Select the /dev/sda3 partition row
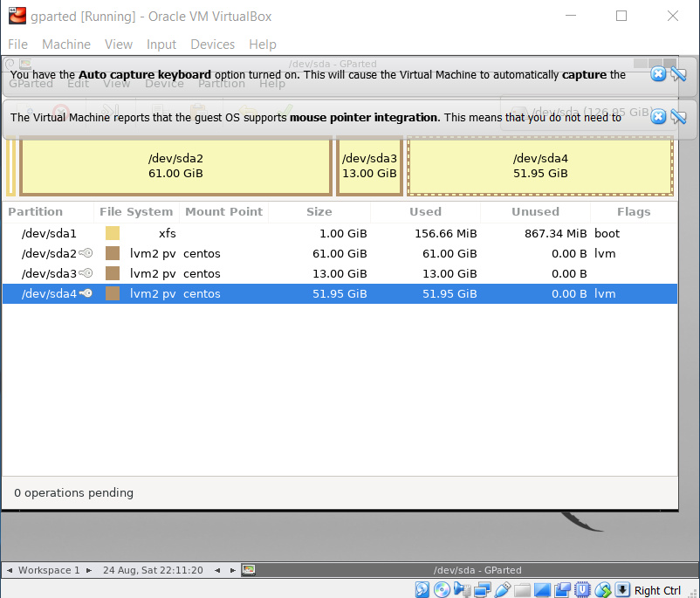 340,274
